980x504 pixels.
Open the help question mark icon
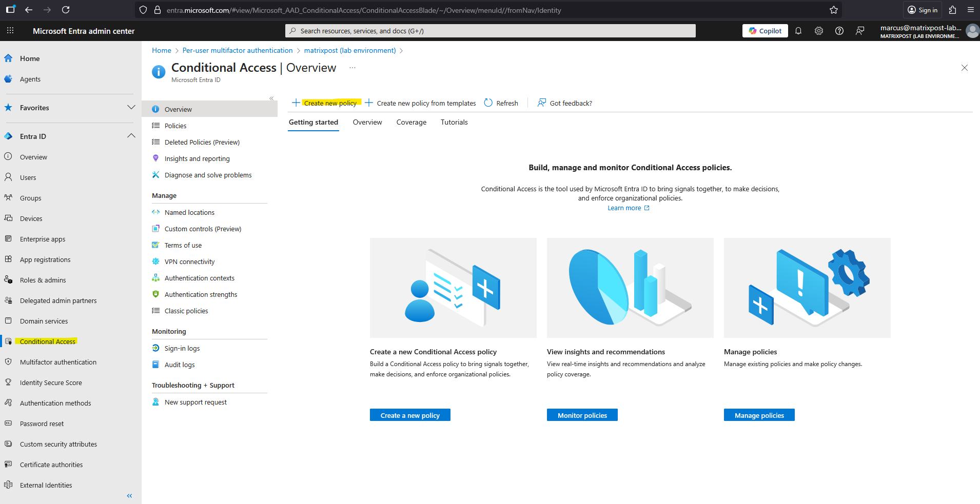pyautogui.click(x=839, y=31)
